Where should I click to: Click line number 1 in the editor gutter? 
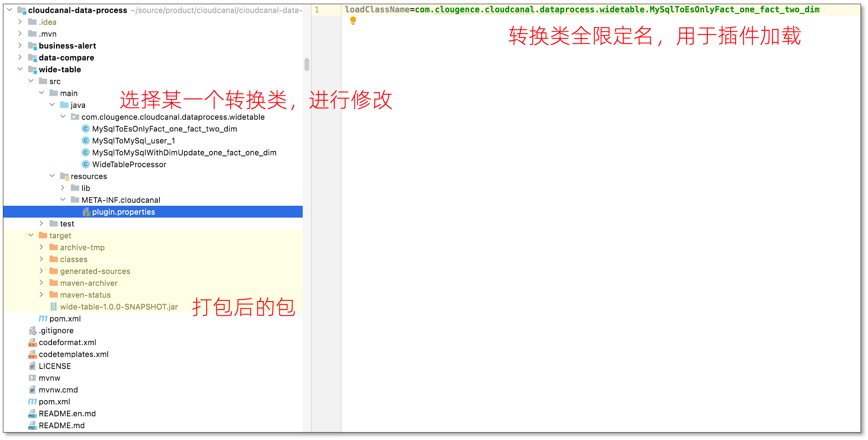[317, 10]
